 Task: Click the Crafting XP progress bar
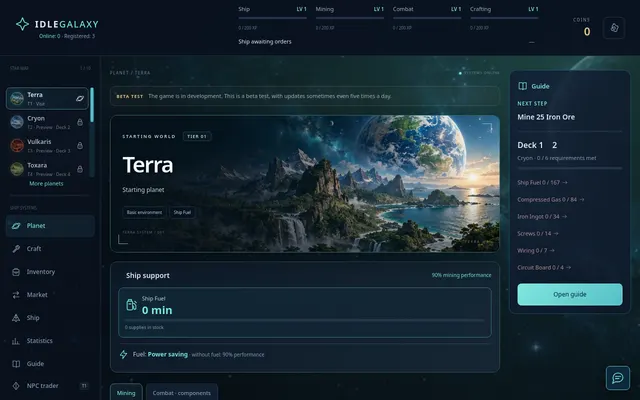tap(504, 18)
